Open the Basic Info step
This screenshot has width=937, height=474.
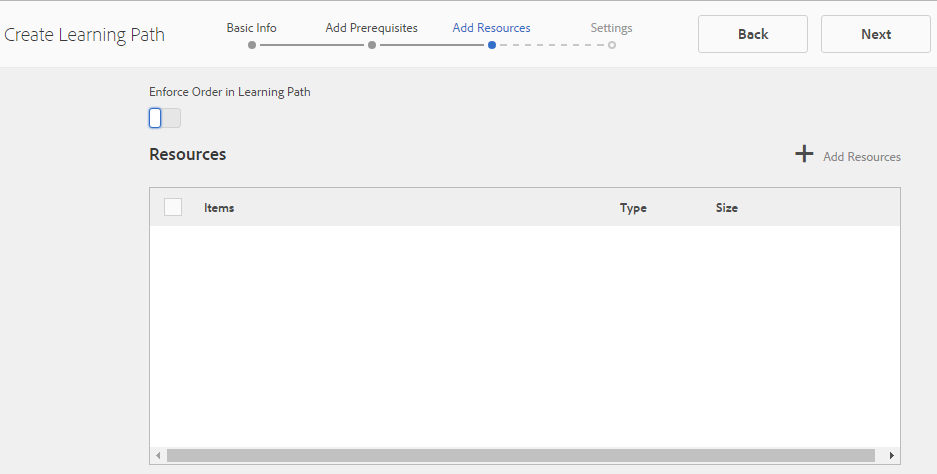252,27
